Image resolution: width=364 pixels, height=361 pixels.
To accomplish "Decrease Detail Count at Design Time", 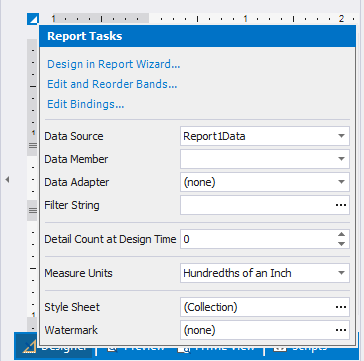I will 341,244.
